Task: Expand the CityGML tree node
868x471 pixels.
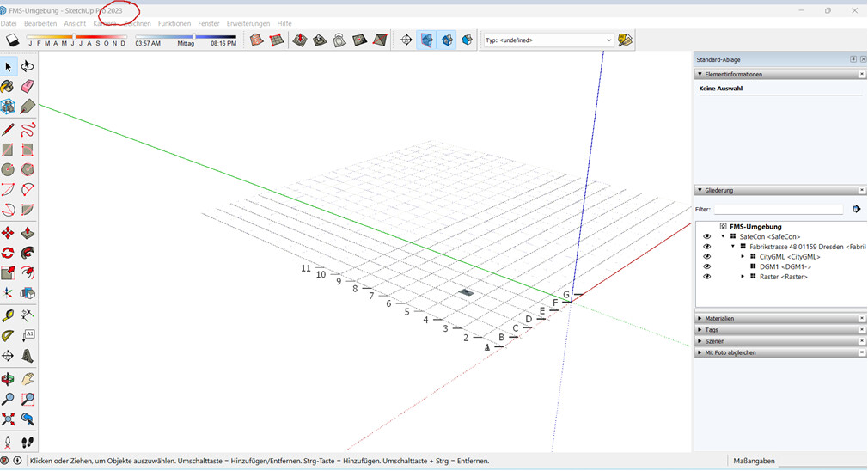Action: [x=743, y=256]
